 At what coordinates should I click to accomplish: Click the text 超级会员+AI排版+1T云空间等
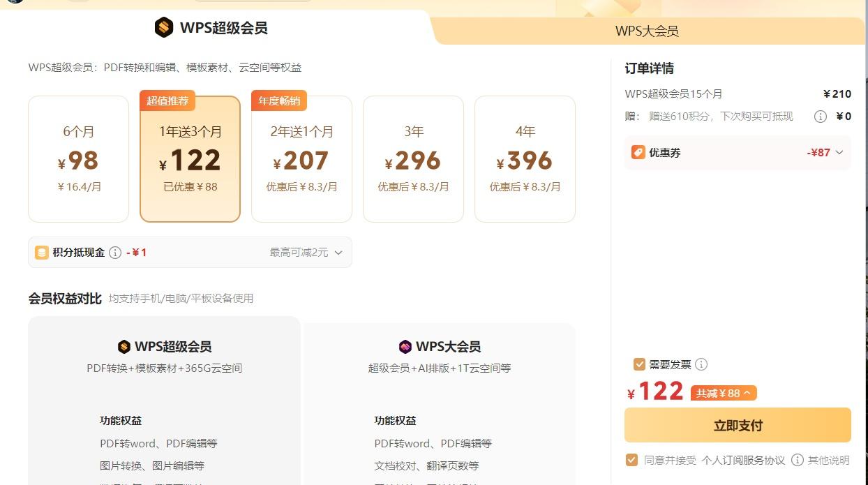point(440,368)
